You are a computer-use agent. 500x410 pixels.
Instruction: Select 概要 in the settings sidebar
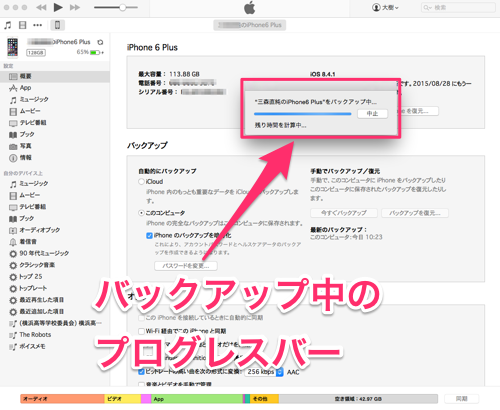(55, 76)
